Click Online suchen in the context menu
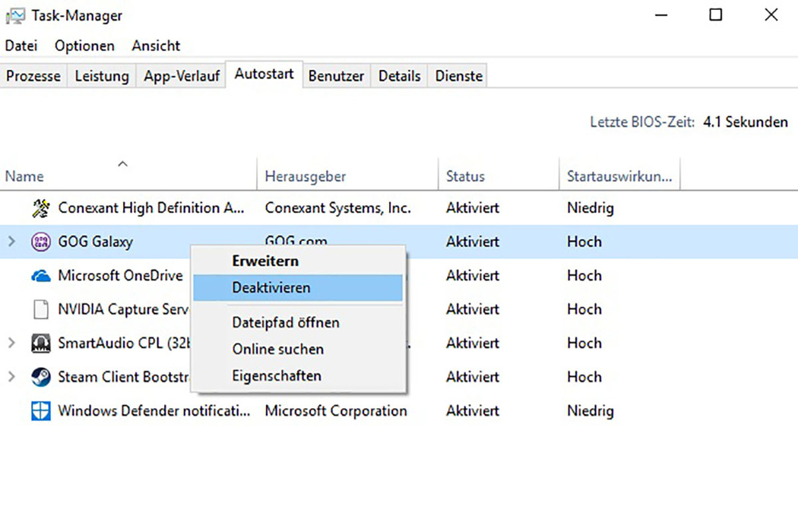798x532 pixels. [277, 350]
